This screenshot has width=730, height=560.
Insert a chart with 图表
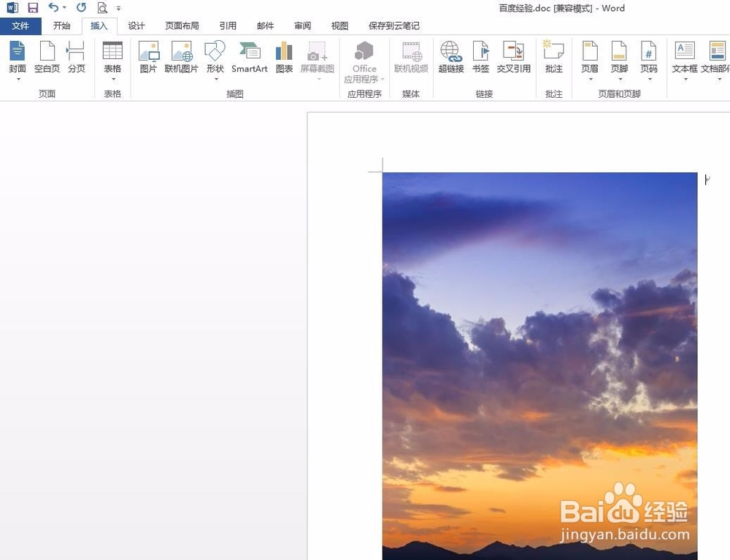point(284,57)
